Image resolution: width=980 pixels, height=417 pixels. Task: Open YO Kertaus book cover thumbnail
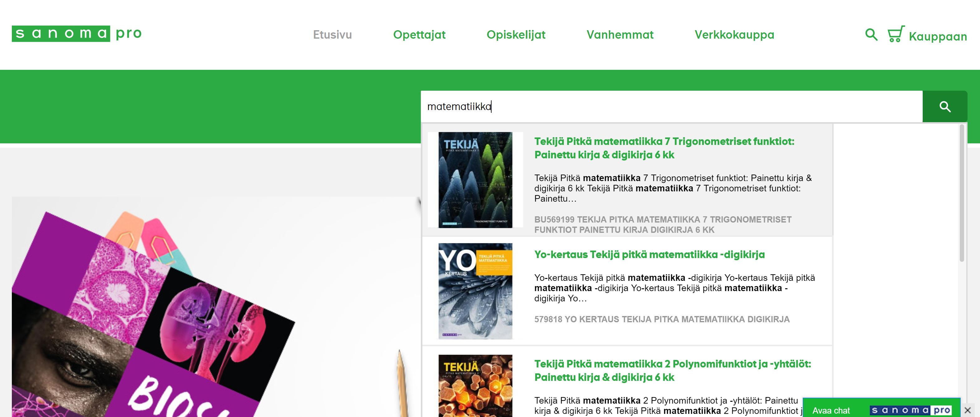pyautogui.click(x=475, y=291)
